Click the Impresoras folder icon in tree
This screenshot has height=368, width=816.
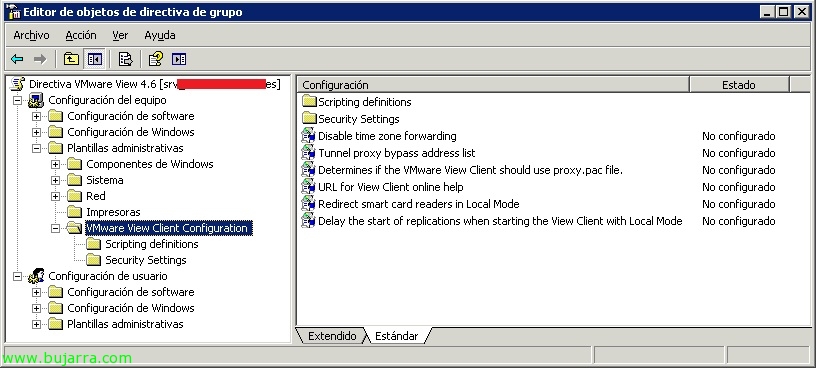click(74, 212)
